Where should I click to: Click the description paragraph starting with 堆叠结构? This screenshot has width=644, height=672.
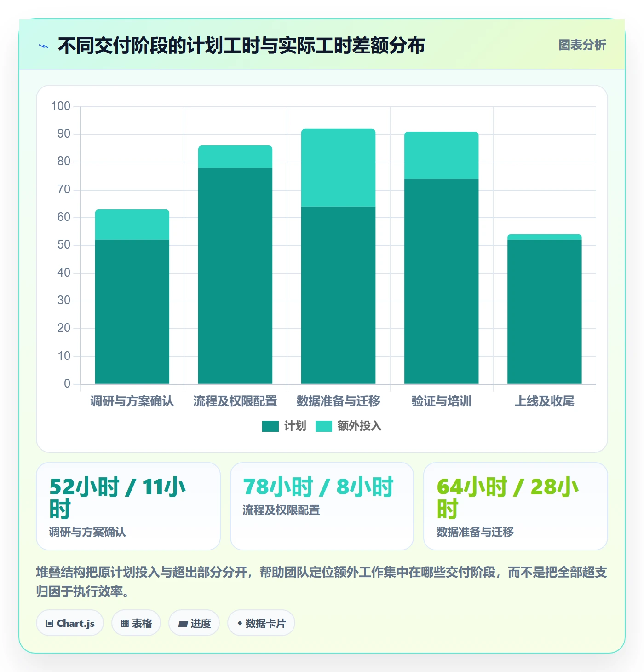pyautogui.click(x=322, y=582)
